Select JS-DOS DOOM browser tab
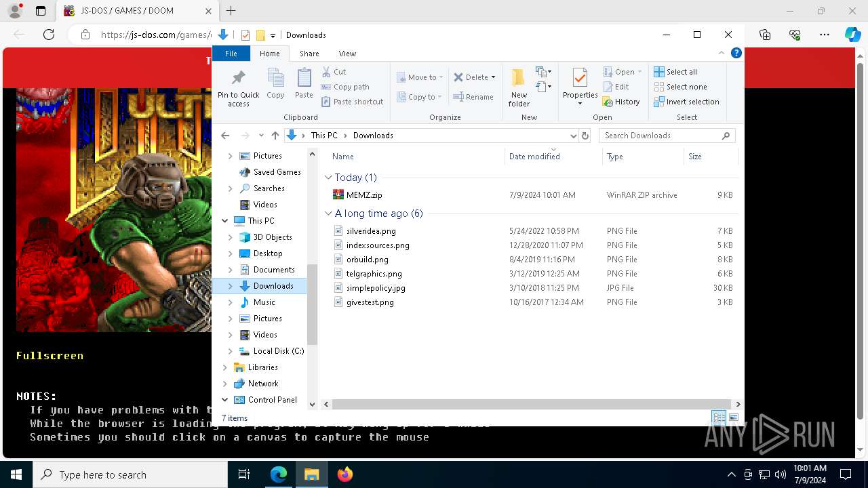 [138, 11]
